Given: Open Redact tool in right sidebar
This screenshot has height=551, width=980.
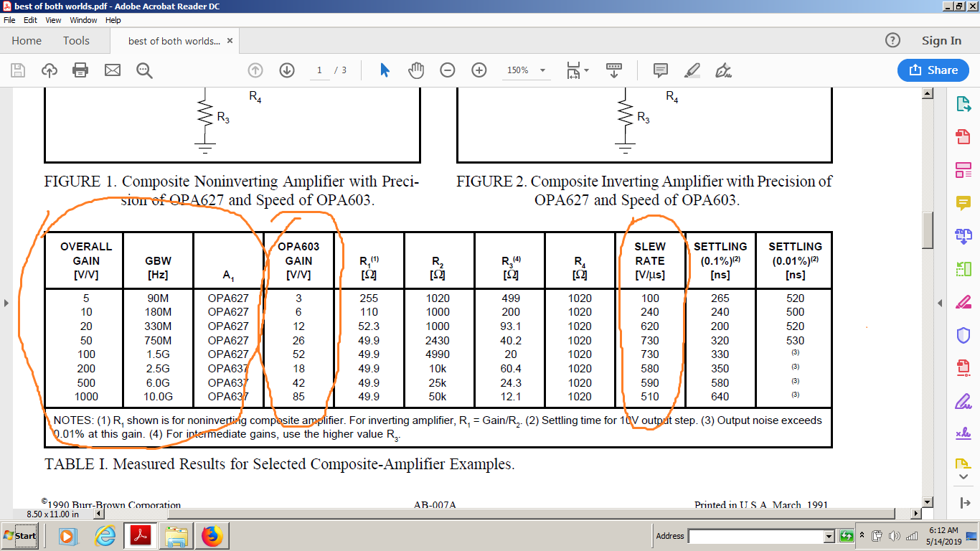Looking at the screenshot, I should pos(963,301).
